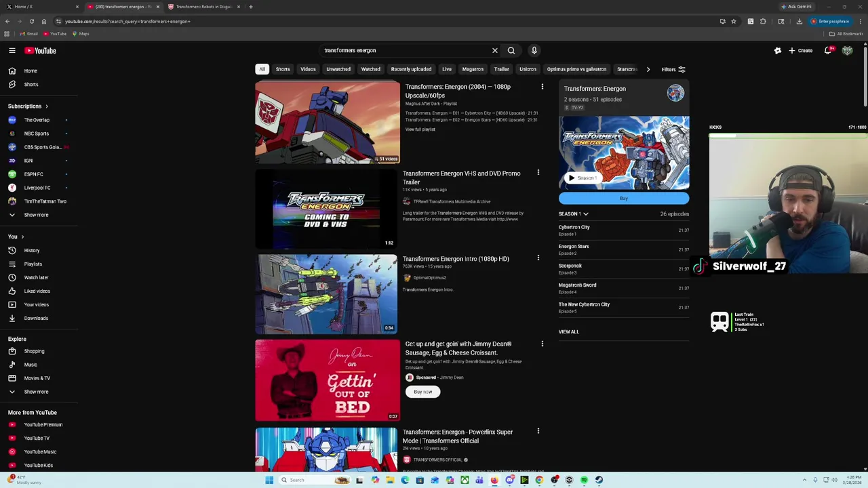The width and height of the screenshot is (868, 488).
Task: Open the search Filters panel
Action: [673, 69]
